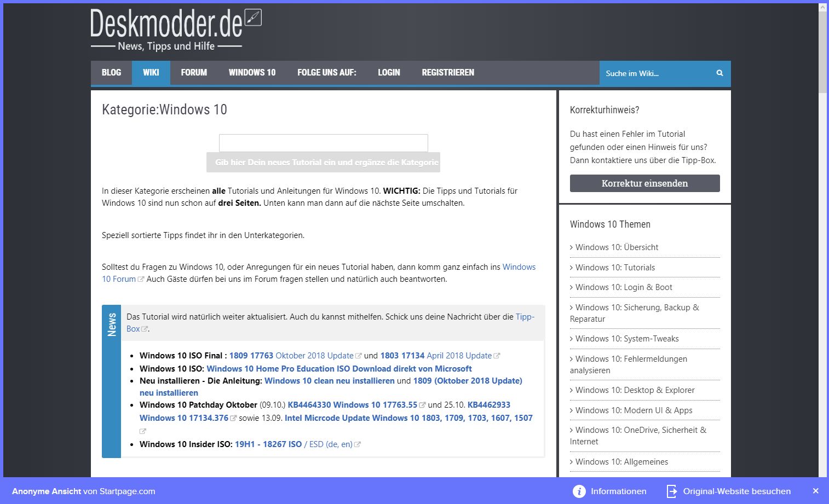Open the 19H1 - 18267 ISO link
Screen dimensions: 829x504
[x=268, y=444]
